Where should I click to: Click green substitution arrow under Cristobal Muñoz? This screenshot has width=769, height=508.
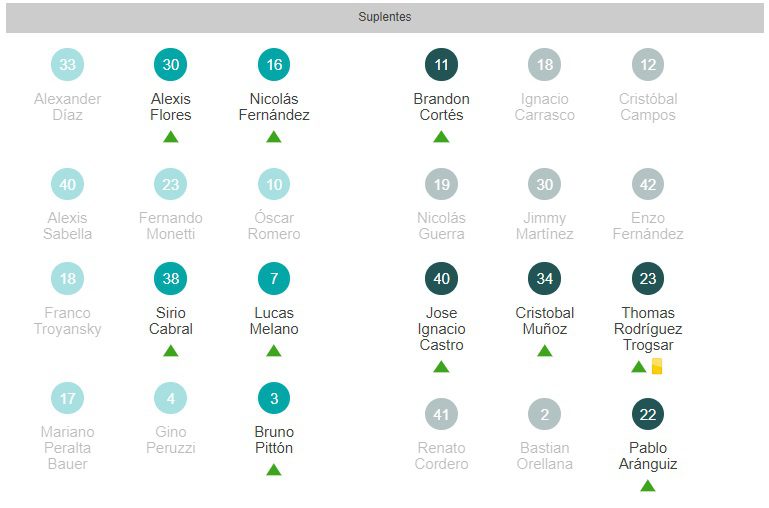(x=545, y=351)
